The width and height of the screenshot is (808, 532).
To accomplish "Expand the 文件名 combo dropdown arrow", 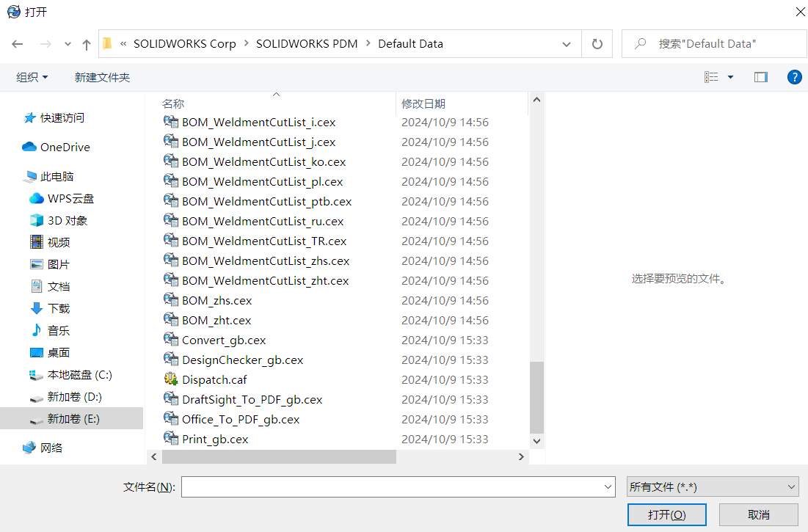I will pyautogui.click(x=608, y=487).
